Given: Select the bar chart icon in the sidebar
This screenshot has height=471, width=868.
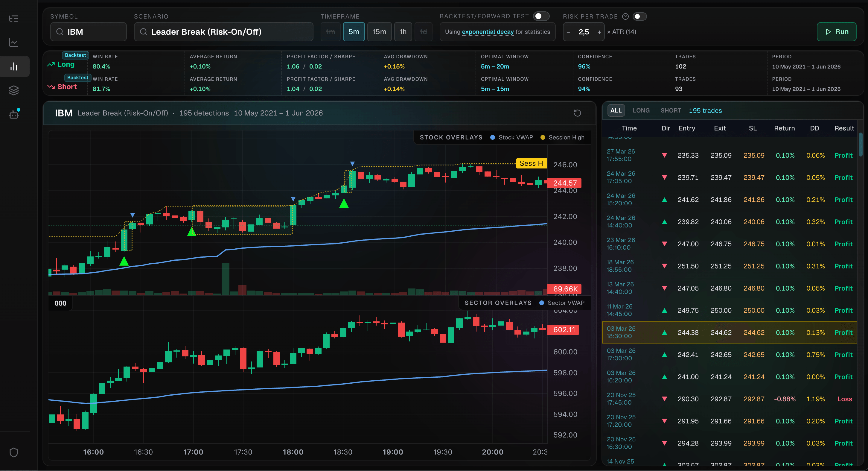Looking at the screenshot, I should (14, 66).
